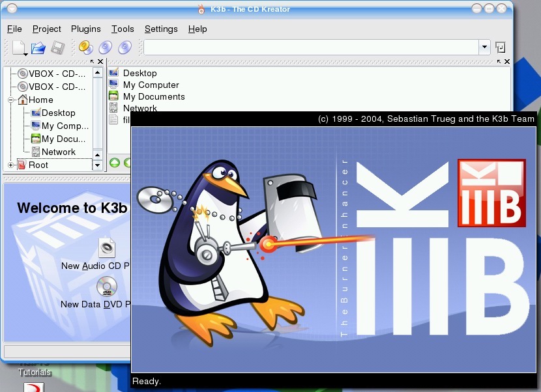Collapse the Home tree node
541x392 pixels.
coord(11,100)
